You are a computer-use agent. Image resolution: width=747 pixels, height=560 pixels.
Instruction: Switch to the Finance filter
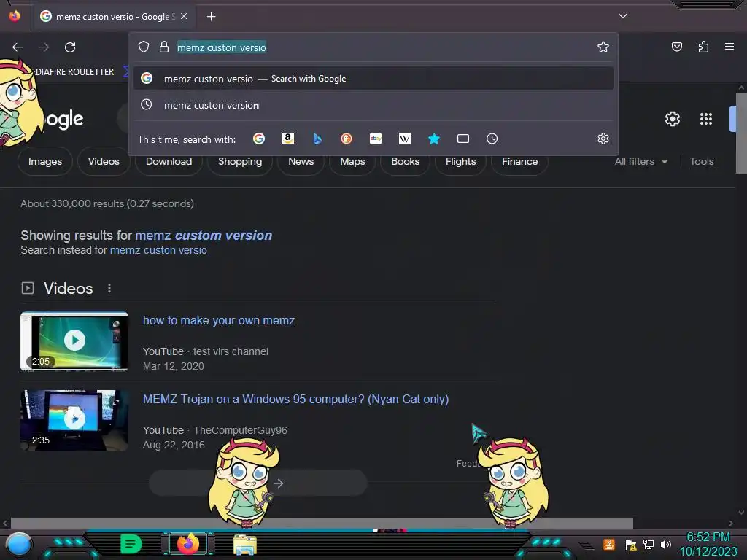[x=519, y=161]
